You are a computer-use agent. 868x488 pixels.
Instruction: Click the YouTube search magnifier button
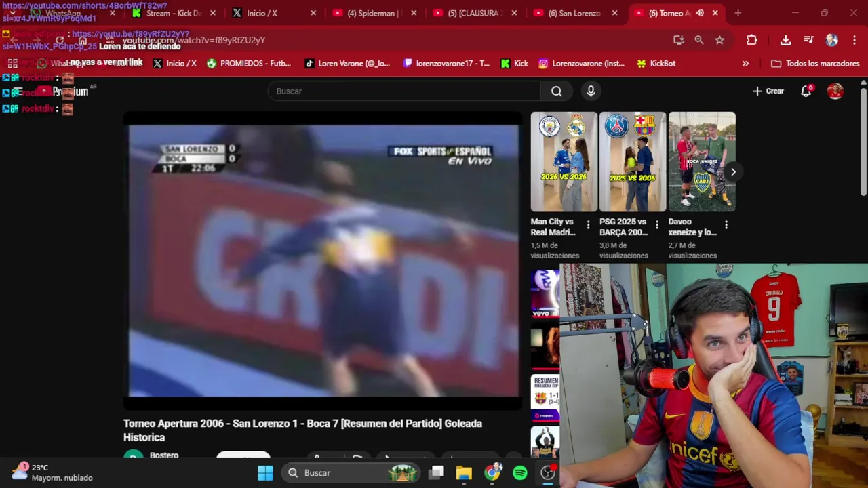[556, 91]
